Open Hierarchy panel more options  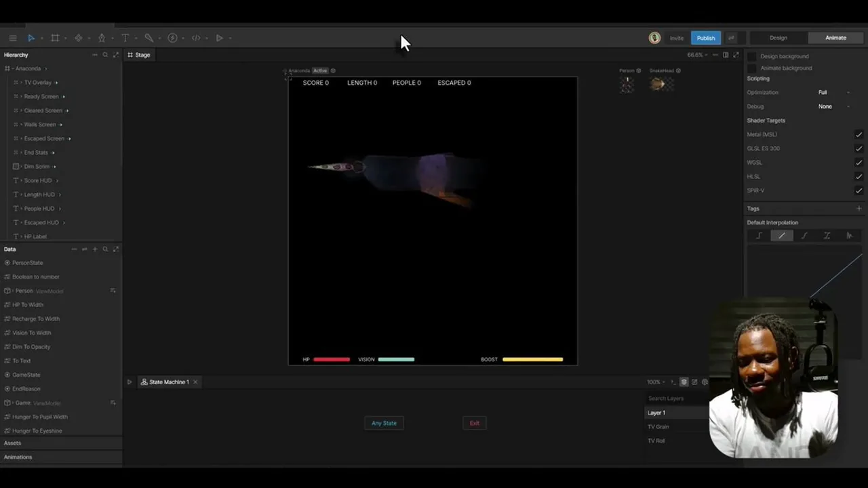pyautogui.click(x=94, y=55)
